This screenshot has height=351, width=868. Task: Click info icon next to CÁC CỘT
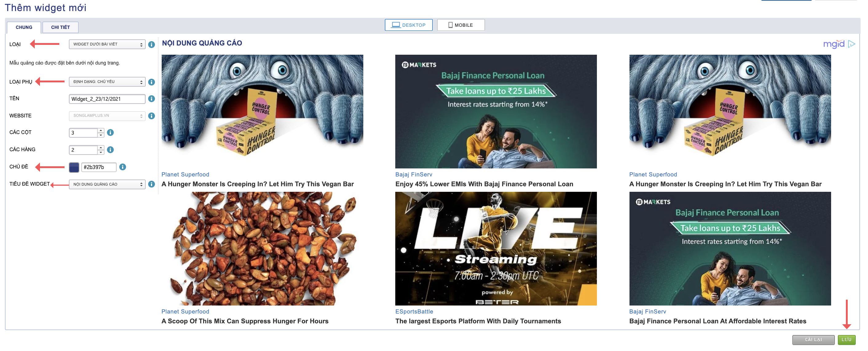pos(110,132)
